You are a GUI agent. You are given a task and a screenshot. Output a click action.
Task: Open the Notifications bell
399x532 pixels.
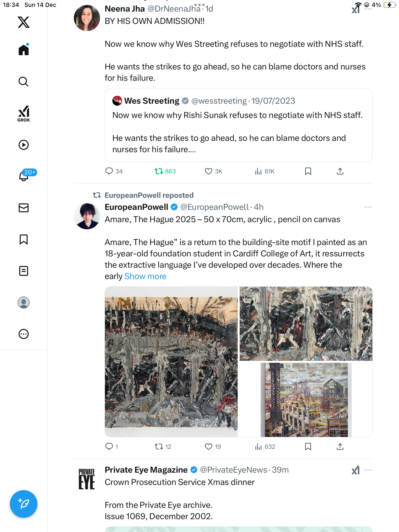pos(24,176)
